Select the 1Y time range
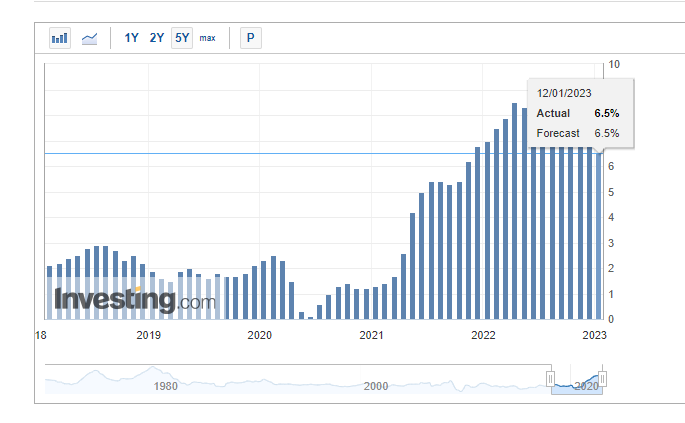This screenshot has height=423, width=685. (x=131, y=38)
